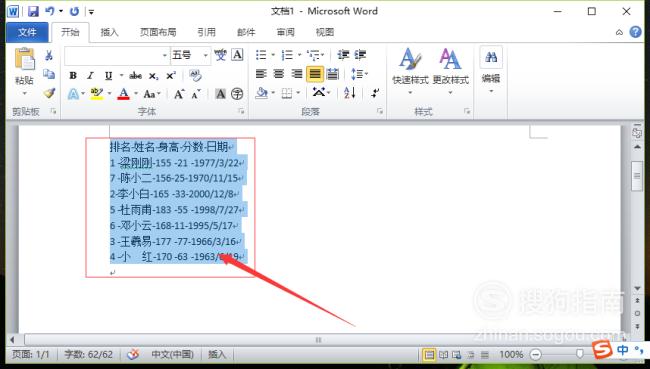This screenshot has width=650, height=369.
Task: Apply character border icon
Action: pos(237,55)
